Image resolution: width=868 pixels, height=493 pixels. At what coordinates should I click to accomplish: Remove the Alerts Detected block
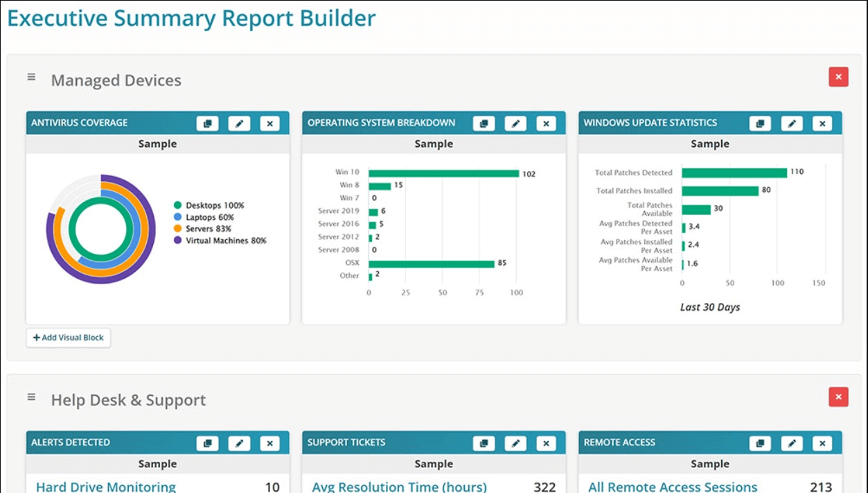[270, 443]
